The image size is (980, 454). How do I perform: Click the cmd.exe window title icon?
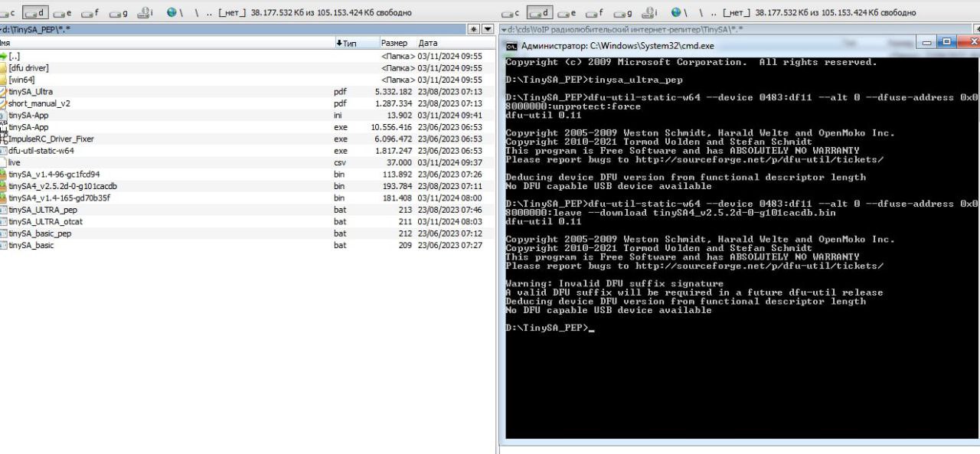pyautogui.click(x=511, y=46)
